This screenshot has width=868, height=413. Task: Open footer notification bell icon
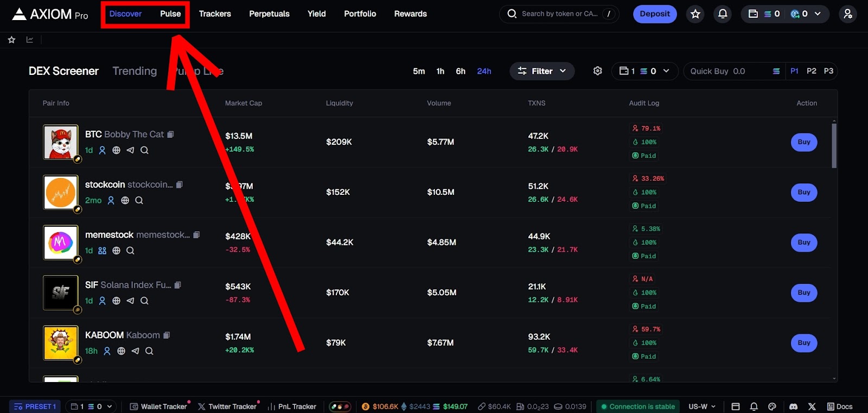click(x=754, y=406)
